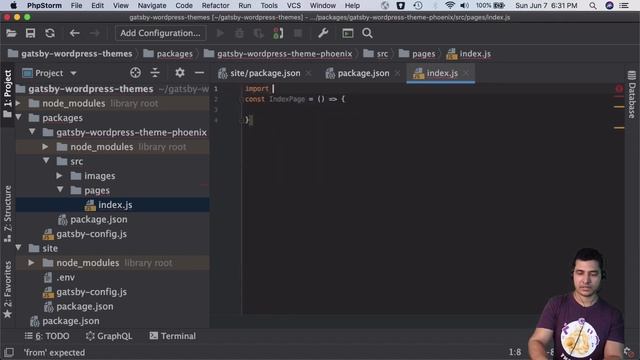640x360 pixels.
Task: Collapse the pages folder
Action: point(60,190)
